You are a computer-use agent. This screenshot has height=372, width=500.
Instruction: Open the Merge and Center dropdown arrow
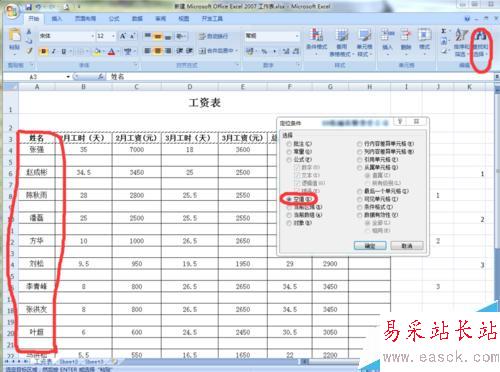pos(236,51)
